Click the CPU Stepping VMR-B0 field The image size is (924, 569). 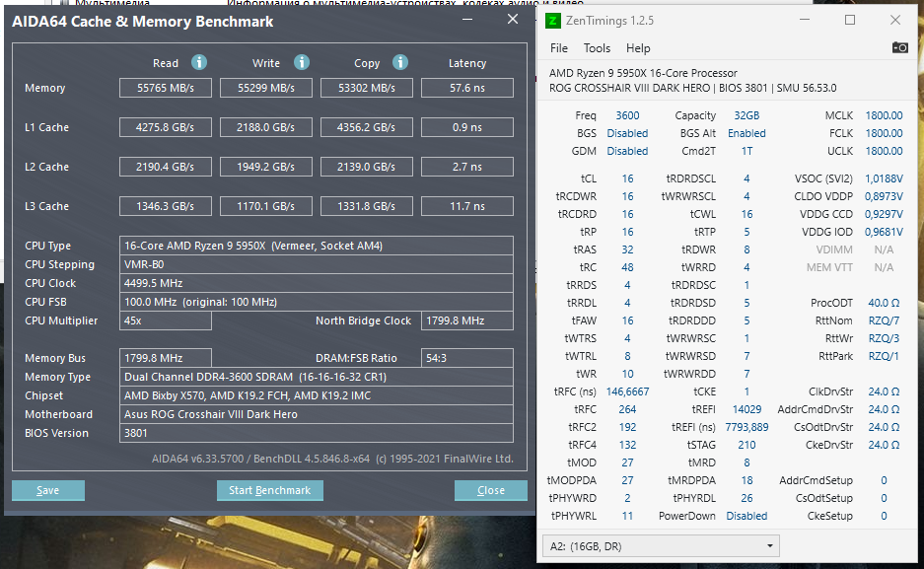317,264
